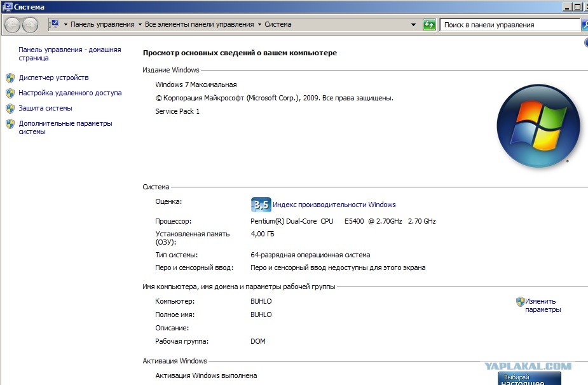Screen dimensions: 588x385
Task: Expand breadcrumb arrow before Система
Action: point(259,24)
